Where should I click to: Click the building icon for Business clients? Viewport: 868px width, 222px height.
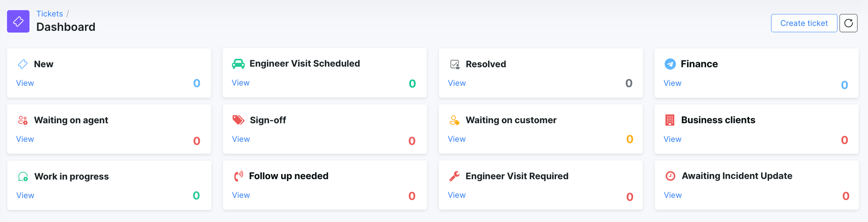click(670, 120)
